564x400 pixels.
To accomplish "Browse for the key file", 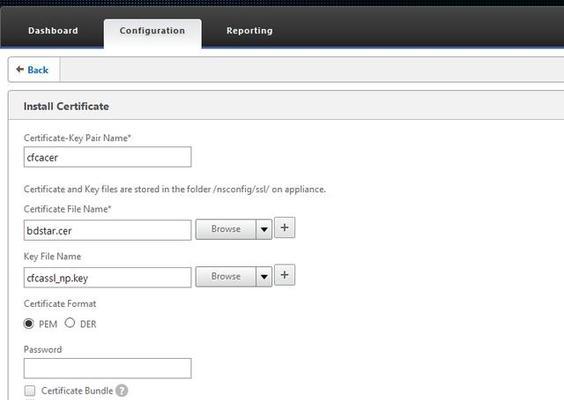I will pyautogui.click(x=226, y=277).
